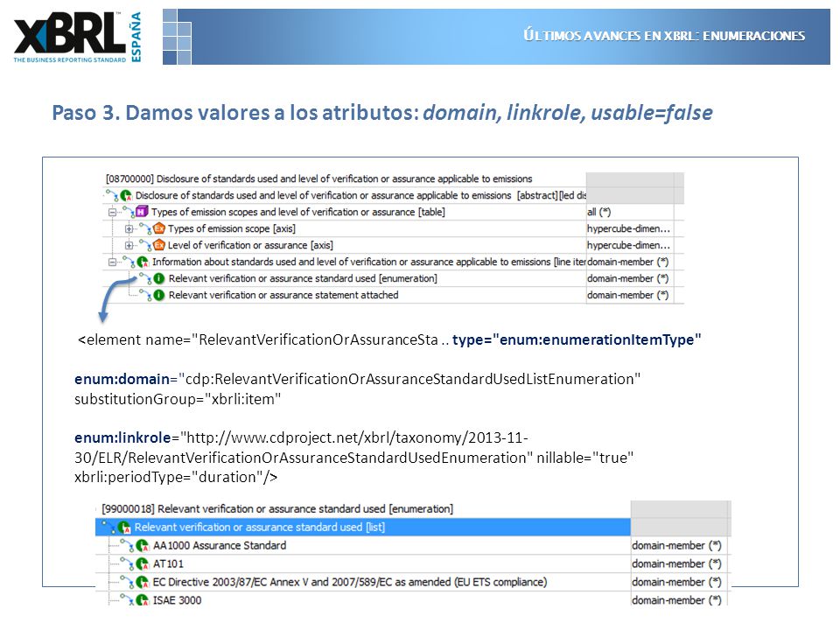Click the [99000018] Relevant verification heading

tap(277, 509)
